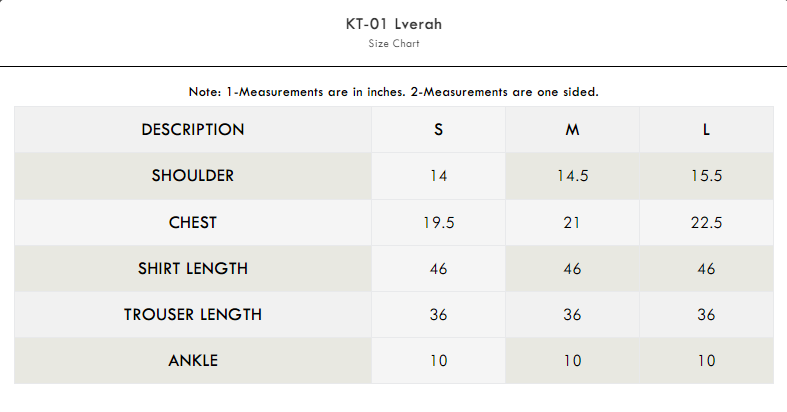787x412 pixels.
Task: Click chest value 21 for size M
Action: pos(572,222)
